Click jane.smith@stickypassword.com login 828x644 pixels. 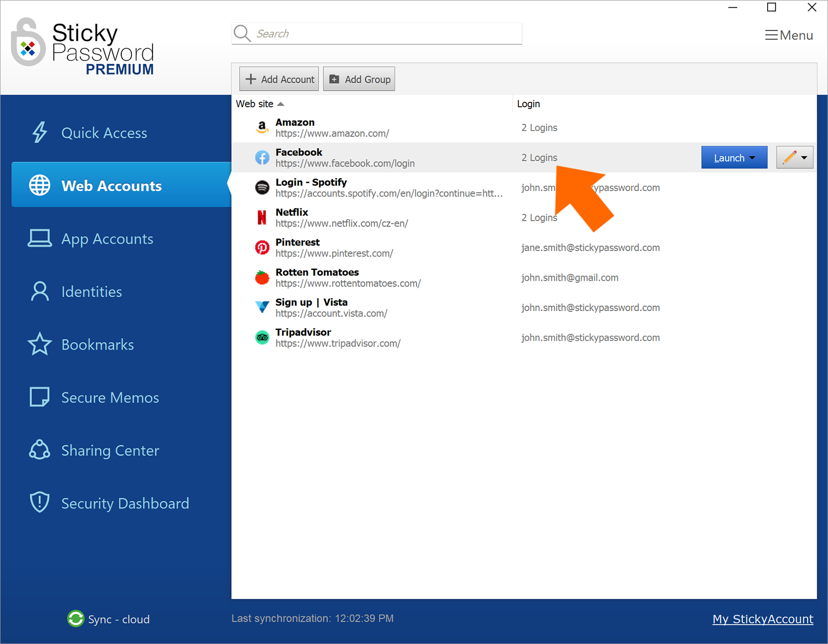click(590, 247)
